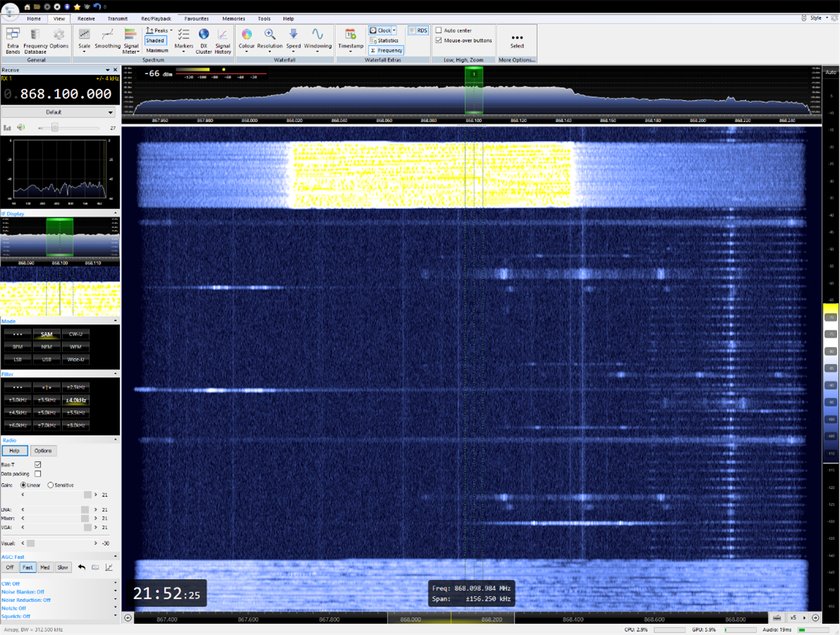
Task: Set AGC speed to Slow
Action: (63, 567)
